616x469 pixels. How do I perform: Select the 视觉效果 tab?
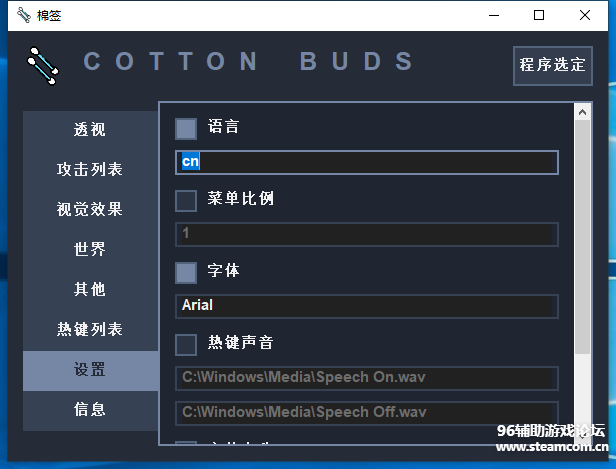pyautogui.click(x=90, y=210)
